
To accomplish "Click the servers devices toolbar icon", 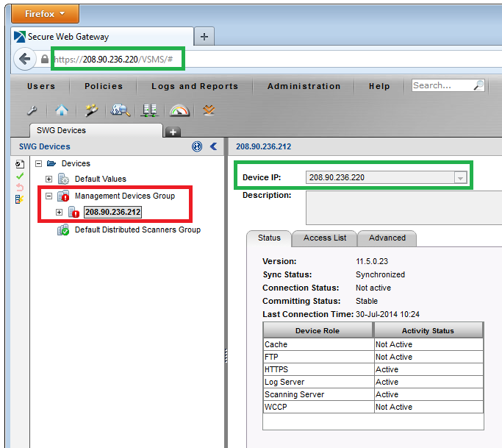I will point(150,110).
